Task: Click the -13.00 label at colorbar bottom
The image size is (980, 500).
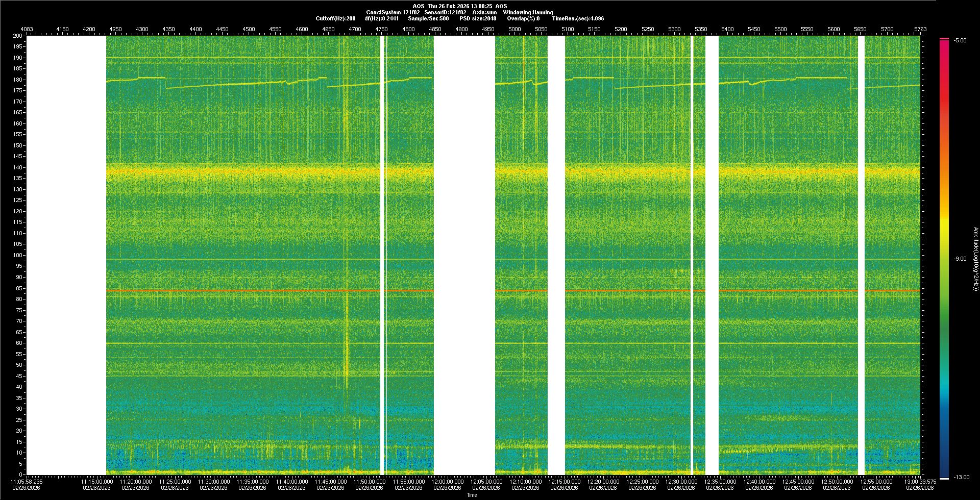Action: point(962,478)
